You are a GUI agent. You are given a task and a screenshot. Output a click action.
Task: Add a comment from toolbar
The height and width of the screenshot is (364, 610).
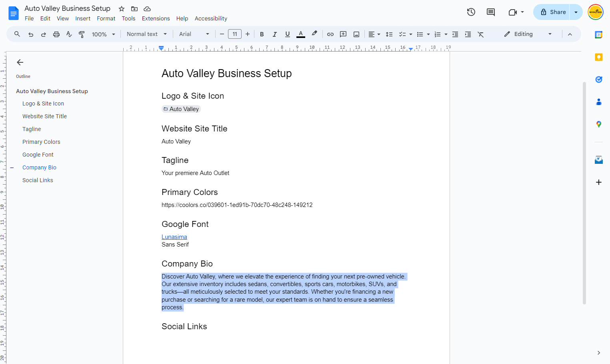point(343,34)
